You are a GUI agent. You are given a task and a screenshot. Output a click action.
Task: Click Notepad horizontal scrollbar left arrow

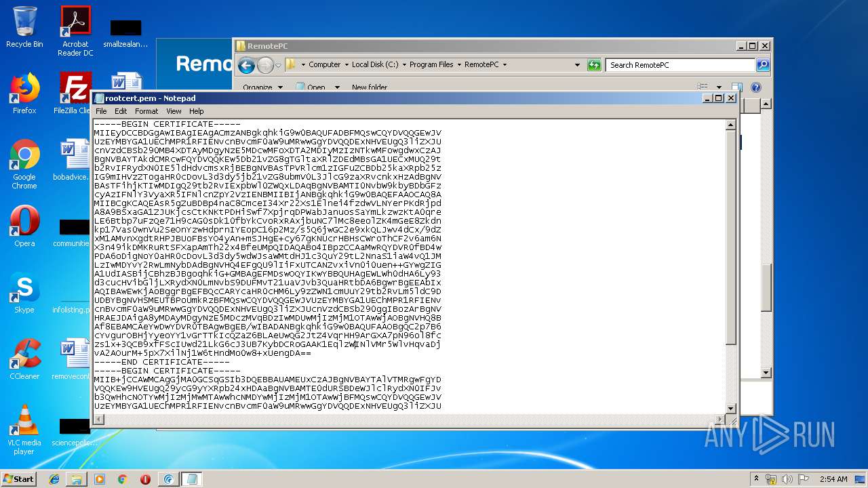pos(98,420)
